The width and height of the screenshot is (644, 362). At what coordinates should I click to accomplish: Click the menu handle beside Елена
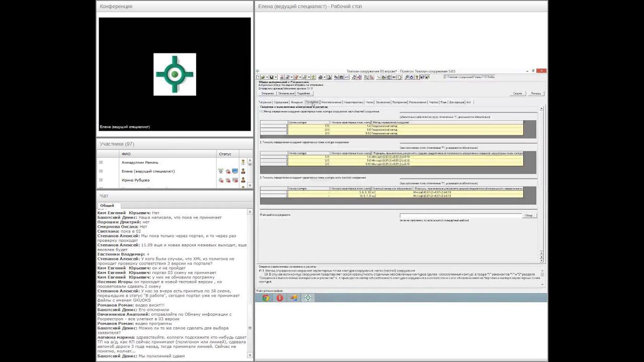[101, 171]
